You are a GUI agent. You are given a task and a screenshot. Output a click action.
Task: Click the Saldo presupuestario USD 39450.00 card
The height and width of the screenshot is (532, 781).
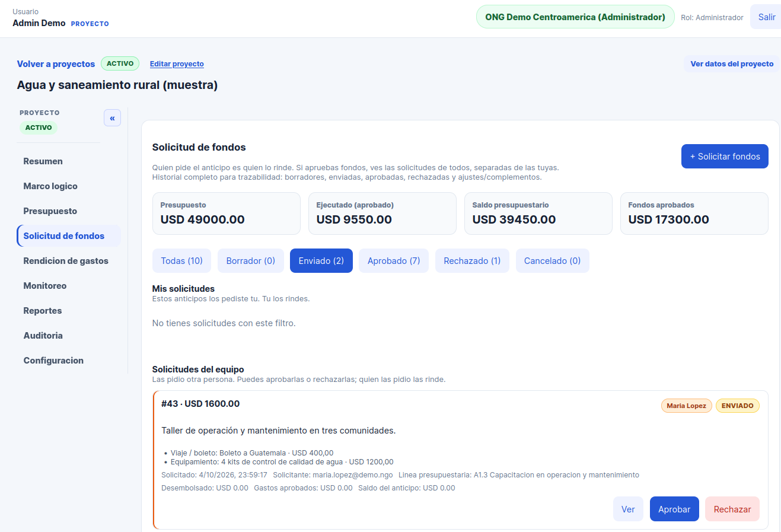538,214
